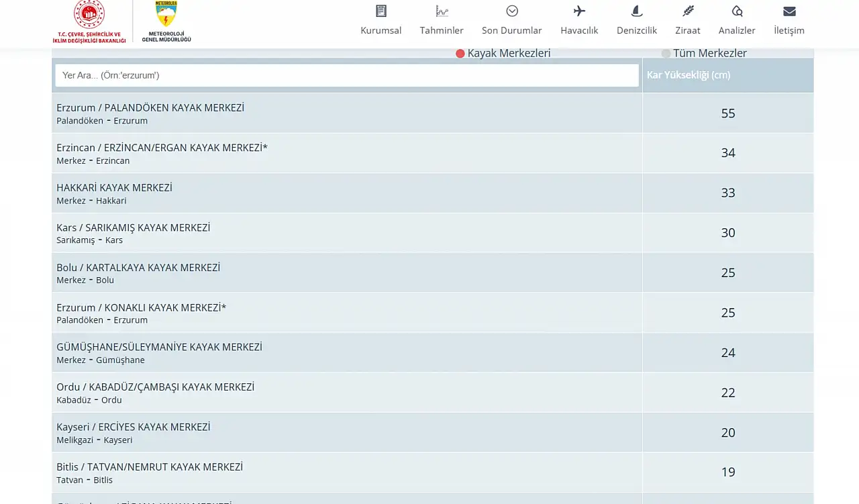Open Kars Sarıkamış Kayak Merkezi entry
Viewport: 859px width, 504px height.
[133, 228]
